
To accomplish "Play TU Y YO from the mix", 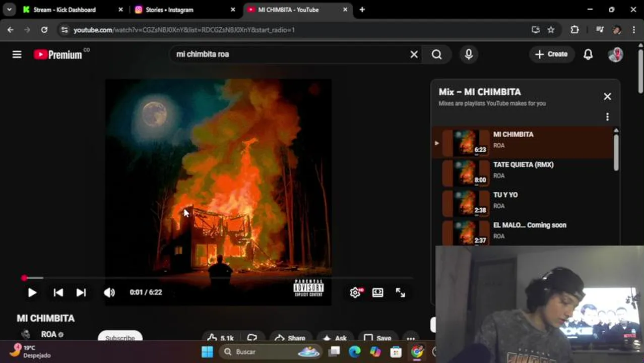I will coord(522,203).
